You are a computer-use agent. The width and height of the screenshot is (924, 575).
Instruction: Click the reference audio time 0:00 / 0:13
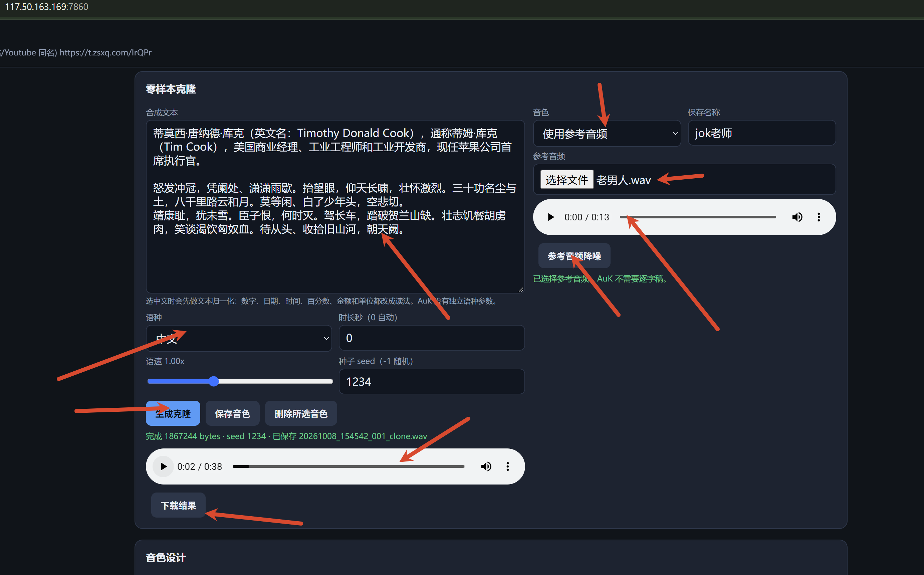tap(587, 217)
